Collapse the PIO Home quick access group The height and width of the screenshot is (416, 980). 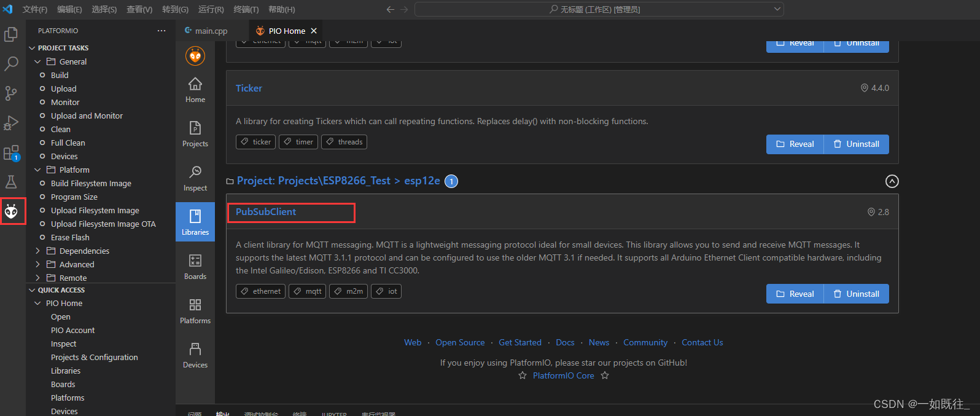click(37, 303)
